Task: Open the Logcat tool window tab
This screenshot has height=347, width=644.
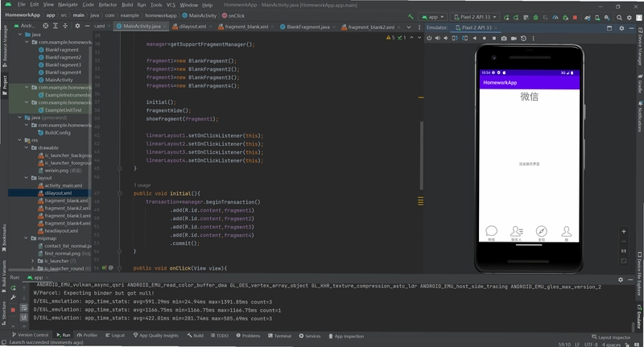Action: coord(115,336)
